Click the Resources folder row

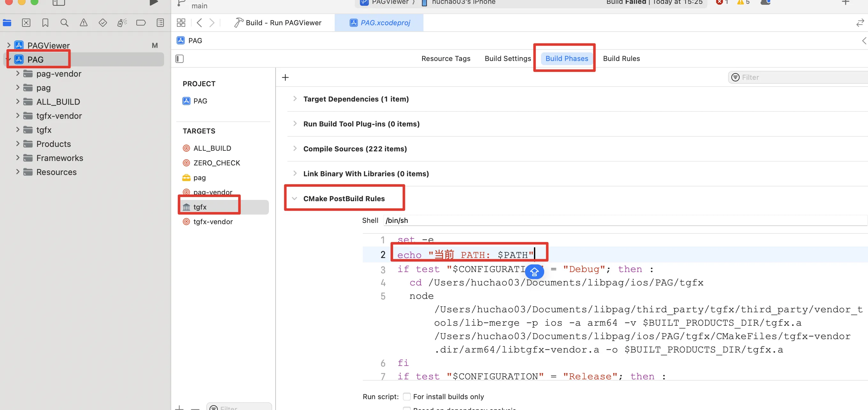pos(83,172)
